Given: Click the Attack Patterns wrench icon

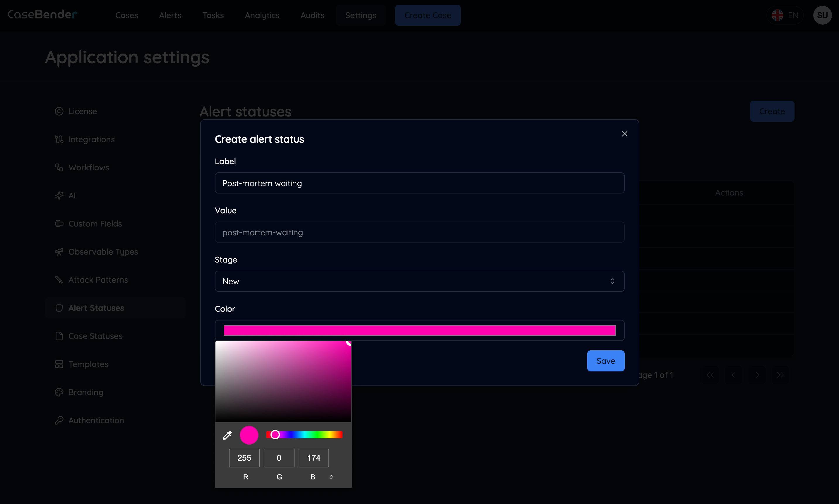Looking at the screenshot, I should [59, 280].
